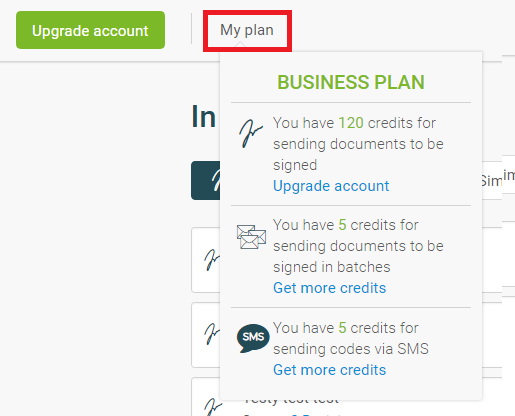Click the signature icon beside 120 credits

pyautogui.click(x=251, y=134)
